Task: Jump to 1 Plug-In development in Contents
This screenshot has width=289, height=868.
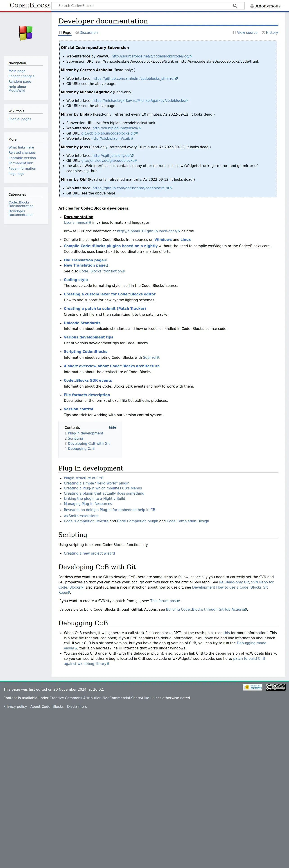Action: pos(84,433)
